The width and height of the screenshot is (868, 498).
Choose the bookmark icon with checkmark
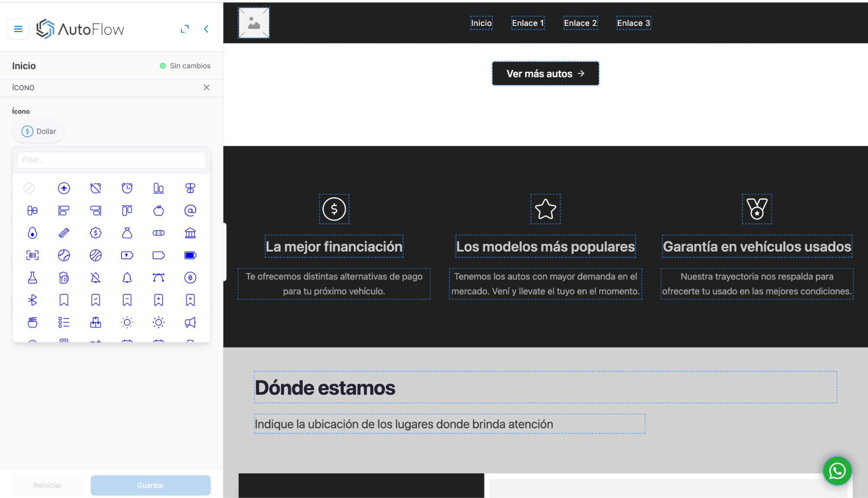point(96,300)
